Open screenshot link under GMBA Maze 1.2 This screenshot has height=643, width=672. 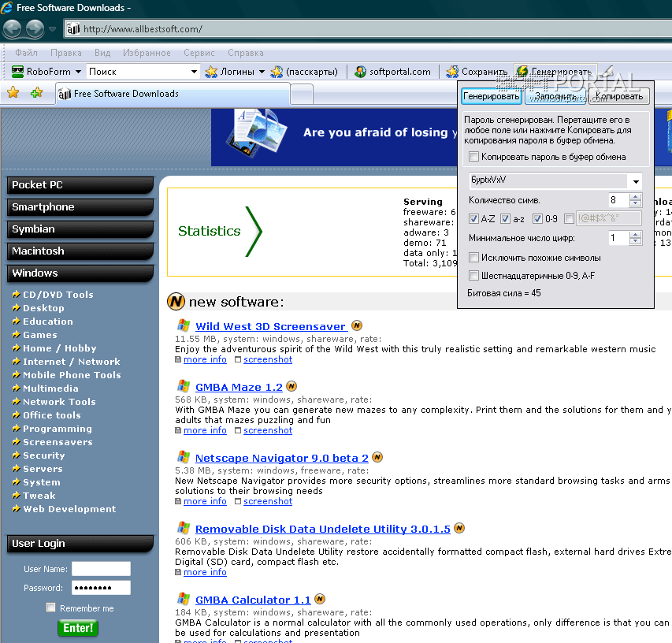[268, 430]
